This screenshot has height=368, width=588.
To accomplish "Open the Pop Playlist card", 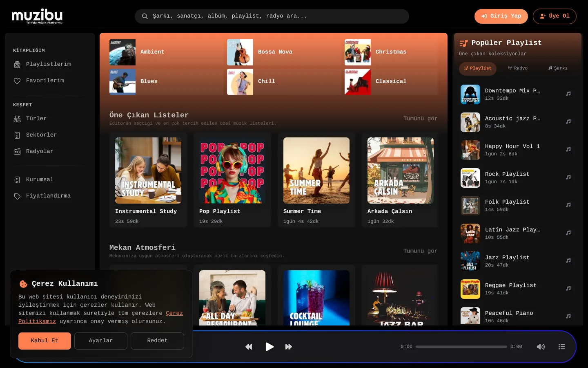I will pyautogui.click(x=232, y=180).
